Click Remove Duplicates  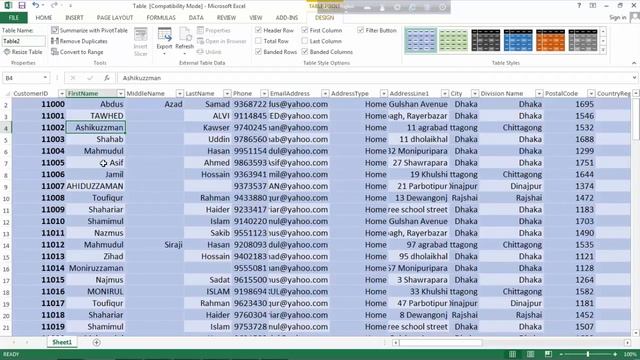(x=79, y=41)
